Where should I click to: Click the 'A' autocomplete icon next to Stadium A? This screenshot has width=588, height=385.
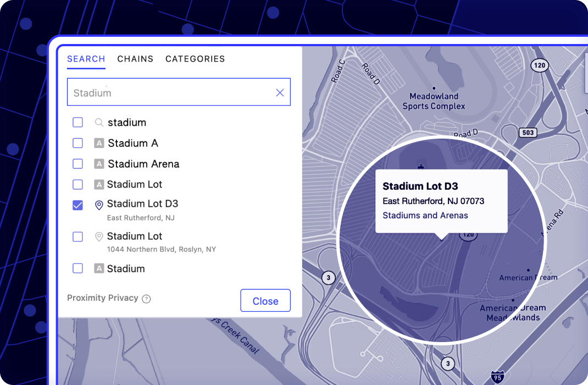pyautogui.click(x=99, y=143)
